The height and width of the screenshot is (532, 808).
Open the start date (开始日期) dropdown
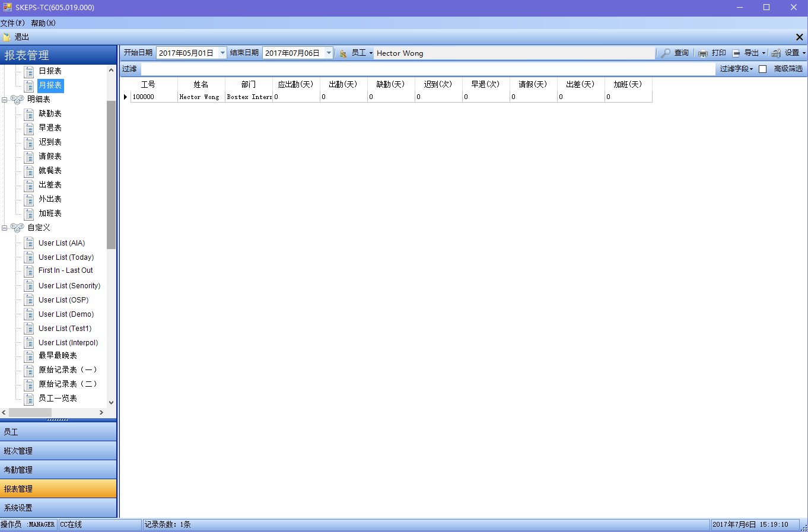(x=222, y=53)
